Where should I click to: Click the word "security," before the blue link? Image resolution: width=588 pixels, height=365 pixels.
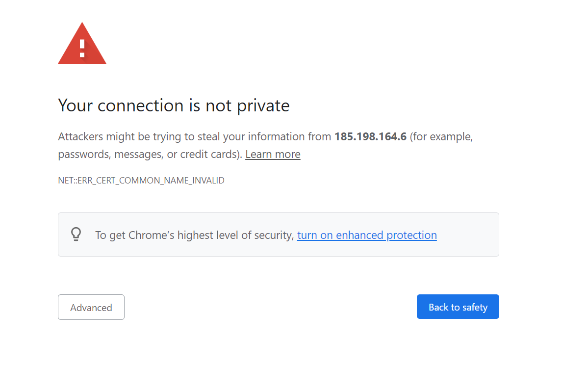(274, 235)
